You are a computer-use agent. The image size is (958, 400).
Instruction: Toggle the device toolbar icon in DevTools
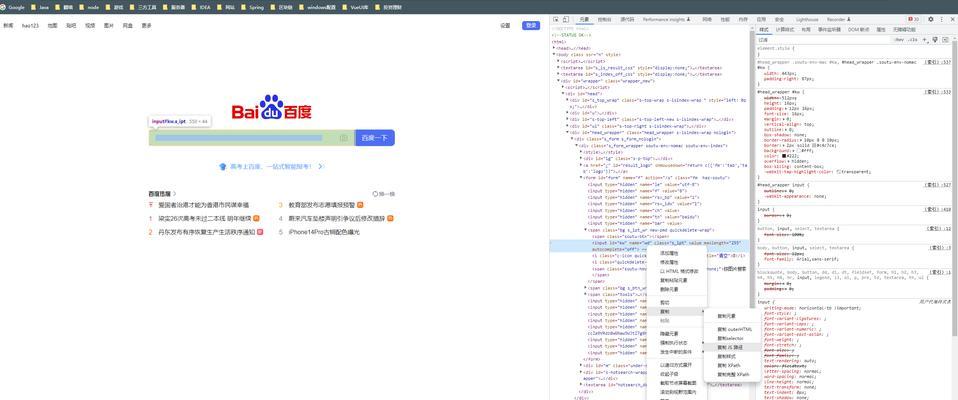point(566,20)
